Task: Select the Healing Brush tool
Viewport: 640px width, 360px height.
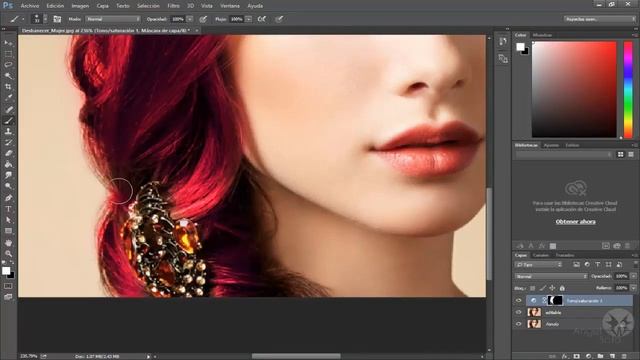Action: (8, 109)
